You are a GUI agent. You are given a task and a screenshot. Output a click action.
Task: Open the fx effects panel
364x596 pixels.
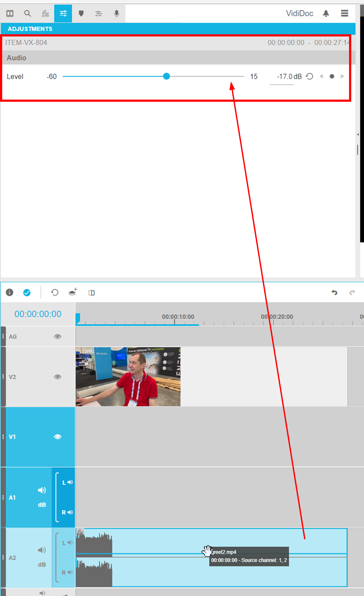tap(45, 13)
